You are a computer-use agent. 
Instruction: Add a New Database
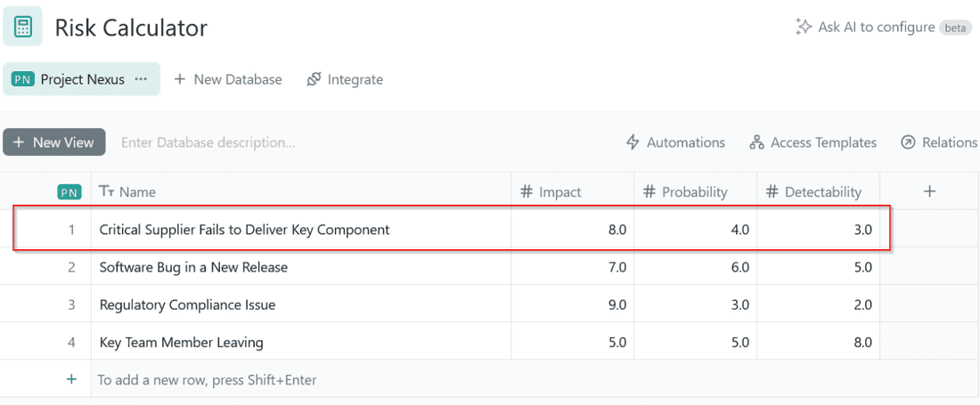(228, 79)
